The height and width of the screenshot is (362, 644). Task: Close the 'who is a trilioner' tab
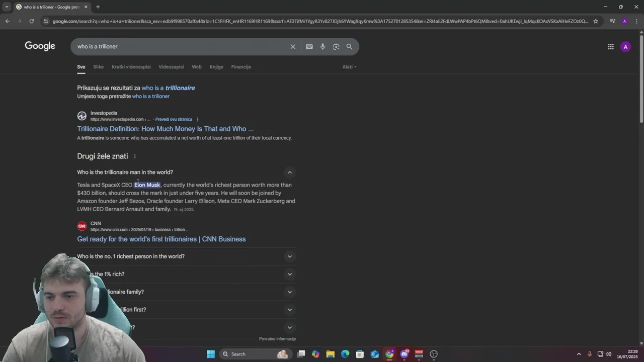[86, 7]
